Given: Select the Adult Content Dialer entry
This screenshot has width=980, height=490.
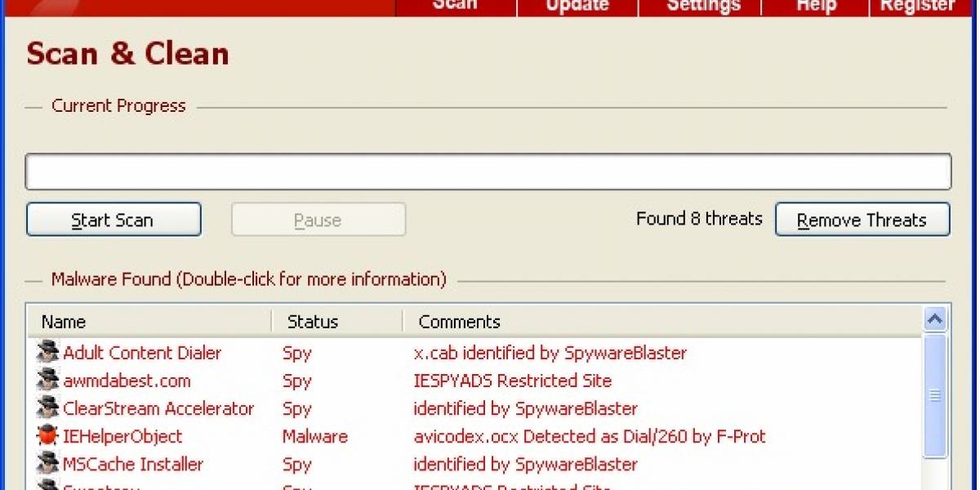Looking at the screenshot, I should point(142,353).
